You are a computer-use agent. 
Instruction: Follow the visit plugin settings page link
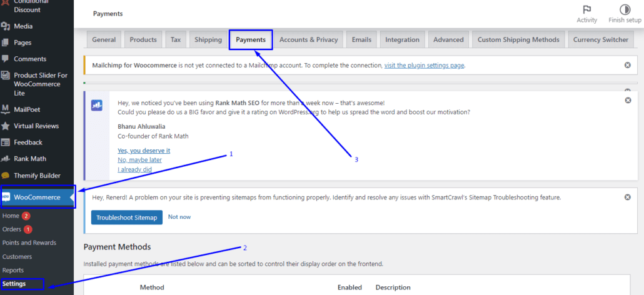(x=425, y=65)
